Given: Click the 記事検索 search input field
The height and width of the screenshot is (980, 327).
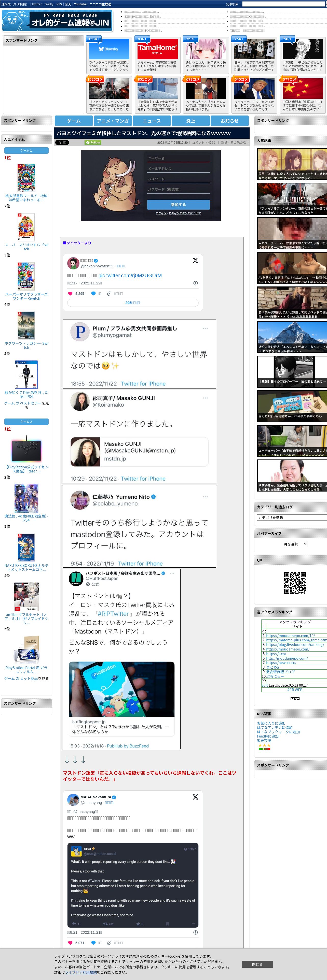Looking at the screenshot, I should pyautogui.click(x=284, y=4).
